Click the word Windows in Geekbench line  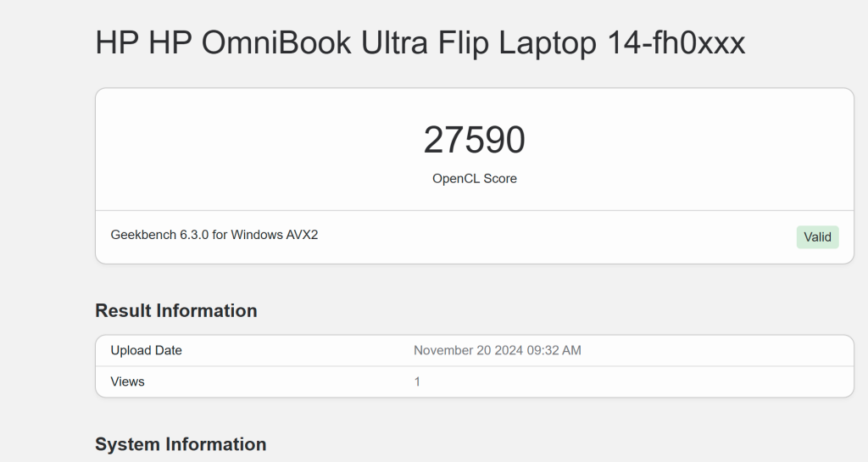point(258,234)
